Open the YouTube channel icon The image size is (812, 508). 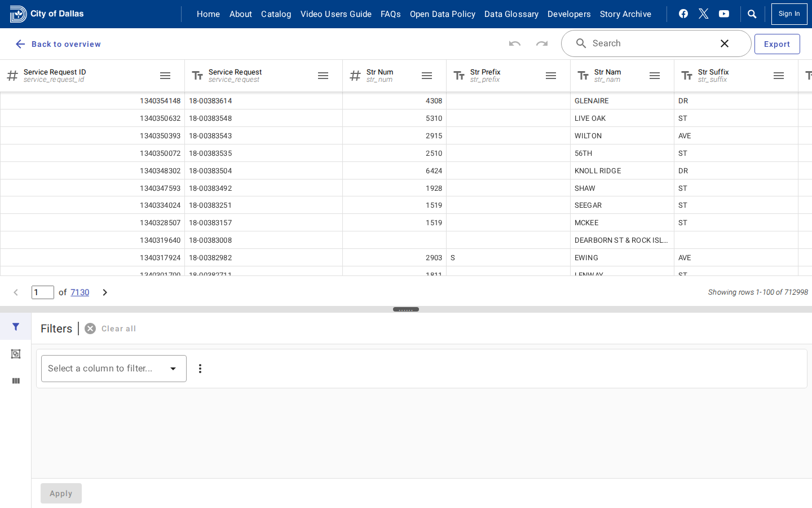click(x=724, y=14)
